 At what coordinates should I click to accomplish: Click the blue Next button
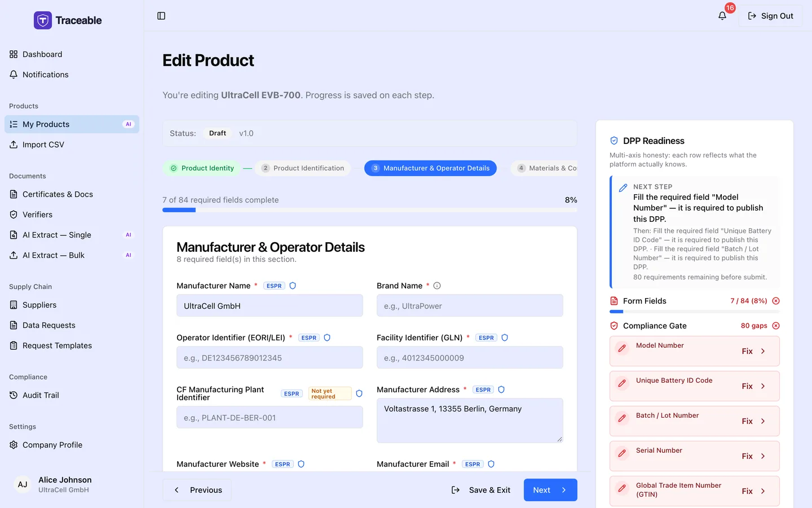coord(550,490)
